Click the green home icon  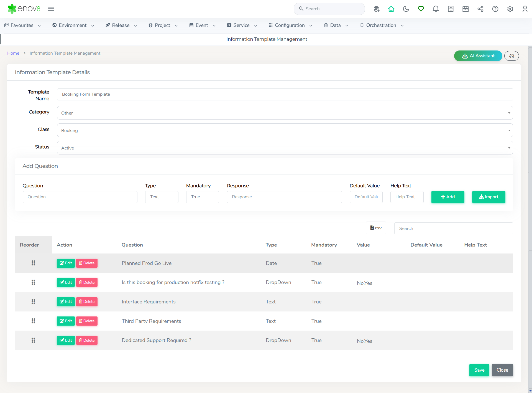(391, 9)
